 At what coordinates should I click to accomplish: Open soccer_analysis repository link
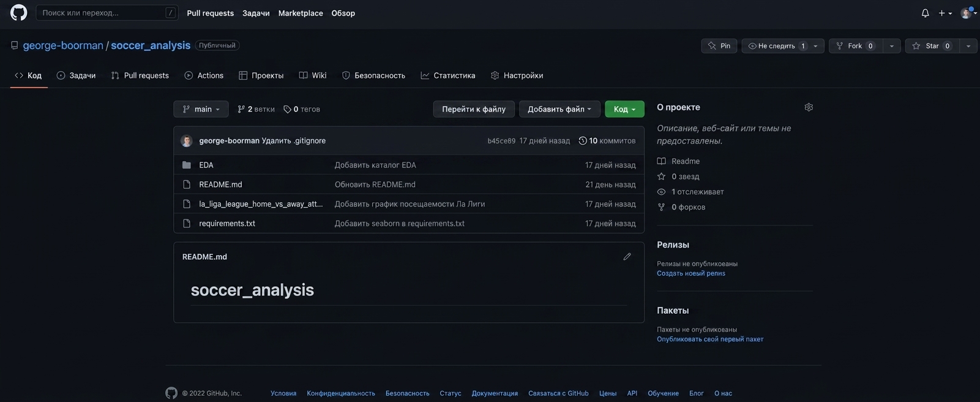pyautogui.click(x=151, y=45)
